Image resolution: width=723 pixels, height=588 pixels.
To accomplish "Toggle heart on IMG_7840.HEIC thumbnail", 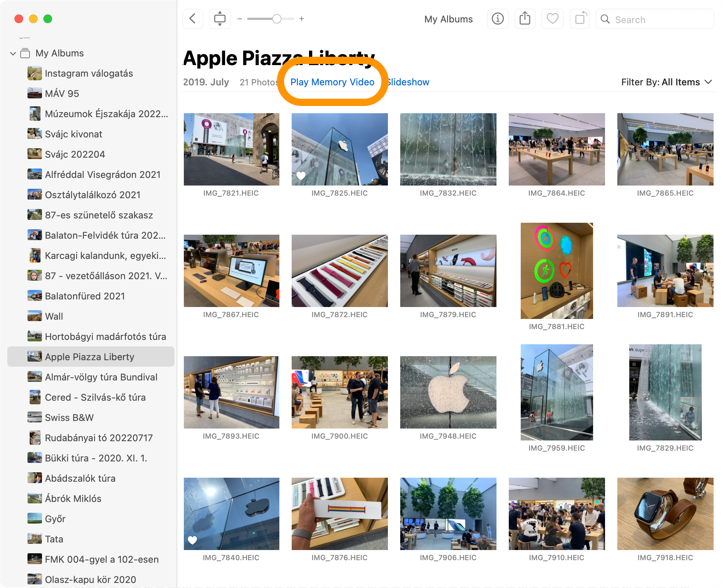I will coord(193,540).
